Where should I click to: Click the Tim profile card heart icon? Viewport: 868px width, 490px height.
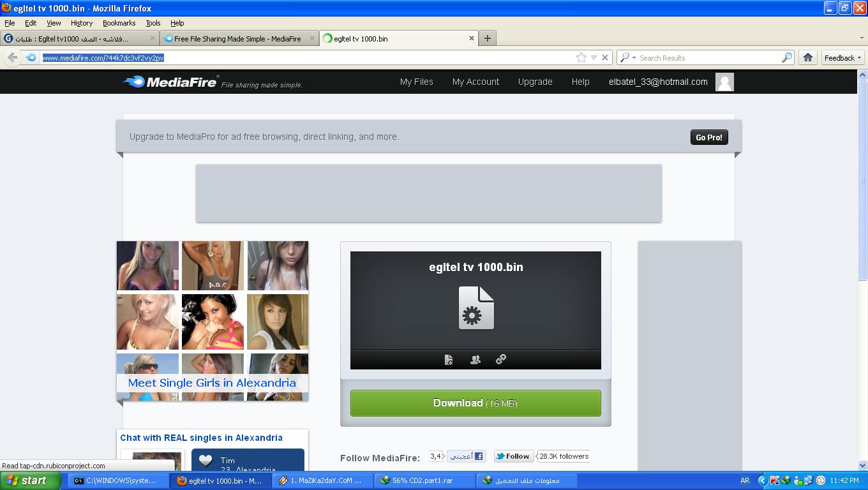pos(205,460)
